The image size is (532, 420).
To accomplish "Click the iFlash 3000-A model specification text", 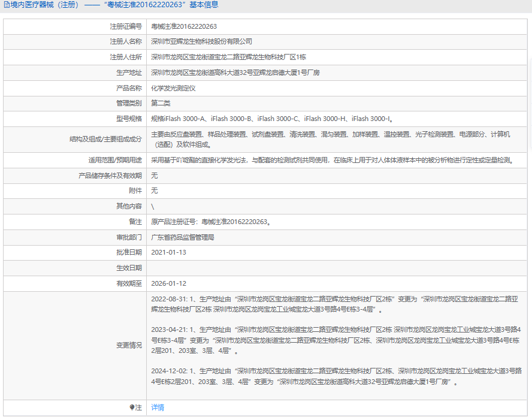I will coord(272,119).
